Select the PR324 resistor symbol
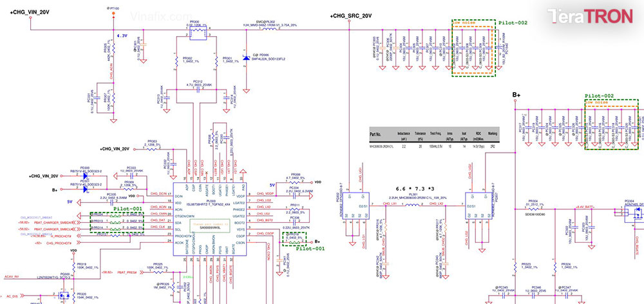The image size is (644, 304). click(554, 267)
